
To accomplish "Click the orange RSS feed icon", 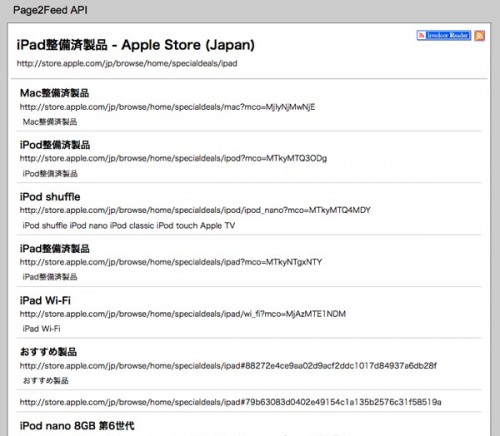I will click(x=479, y=35).
